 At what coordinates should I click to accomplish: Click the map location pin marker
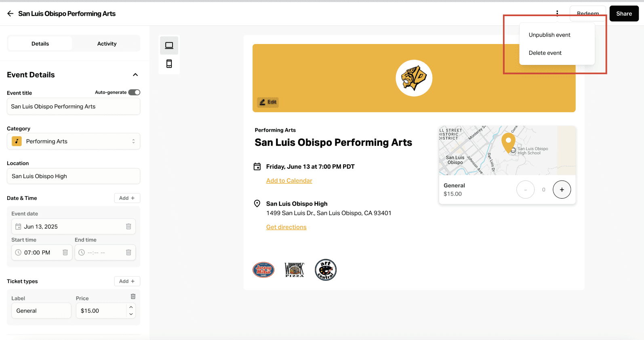pyautogui.click(x=508, y=143)
